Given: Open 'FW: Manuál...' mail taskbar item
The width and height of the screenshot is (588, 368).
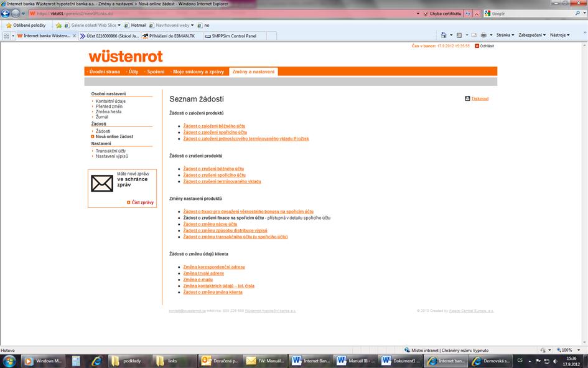Looking at the screenshot, I should tap(264, 361).
